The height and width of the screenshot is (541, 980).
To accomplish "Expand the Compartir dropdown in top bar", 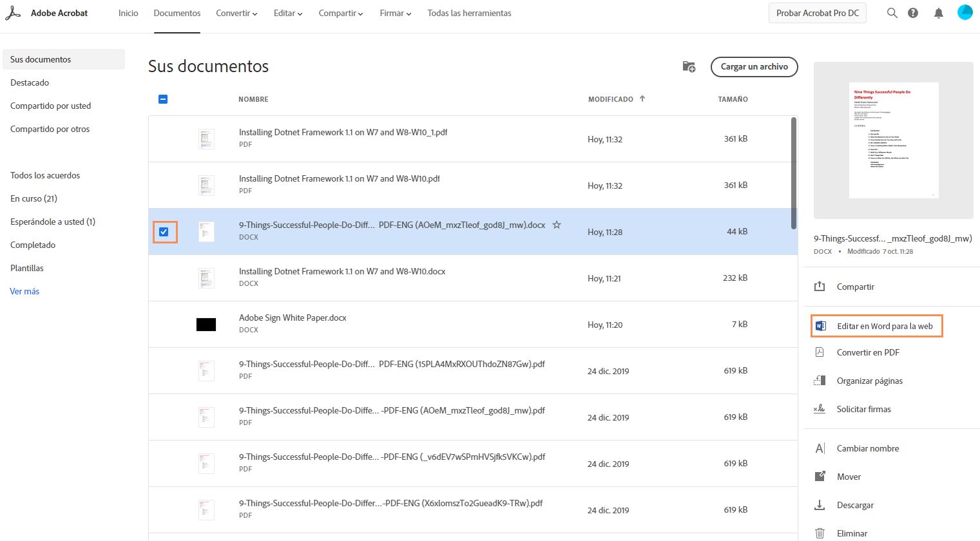I will pos(341,13).
